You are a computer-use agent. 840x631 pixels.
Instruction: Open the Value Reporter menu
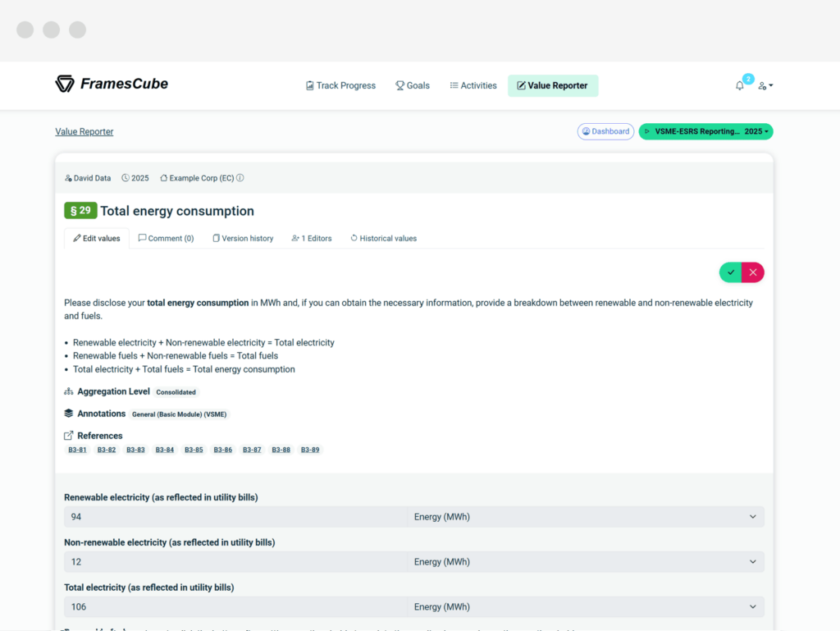(x=553, y=85)
